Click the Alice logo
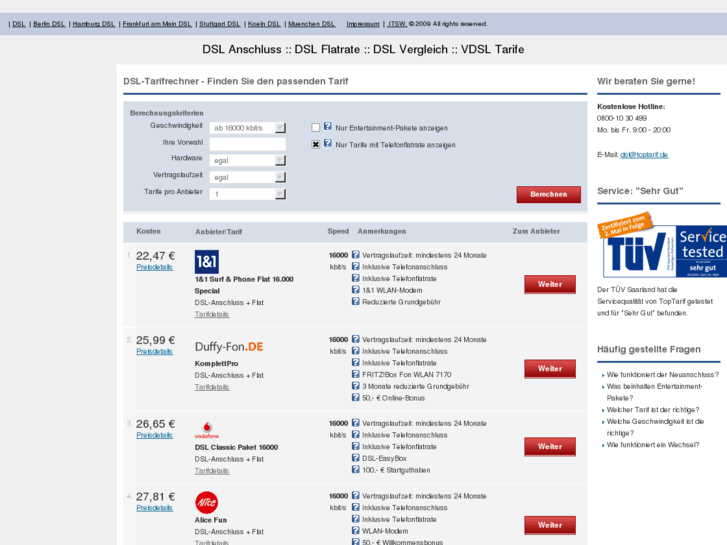The width and height of the screenshot is (727, 545). 207,502
